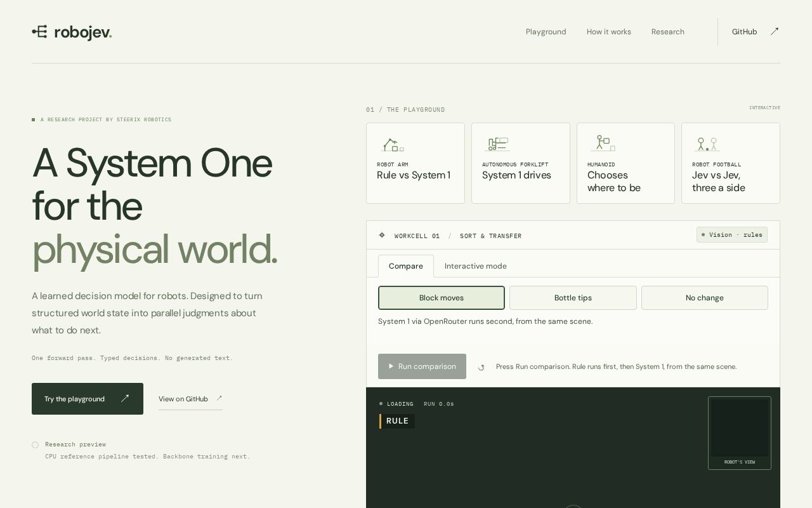Switch to the Compare tab
Screen dimensions: 812x508
pyautogui.click(x=406, y=266)
